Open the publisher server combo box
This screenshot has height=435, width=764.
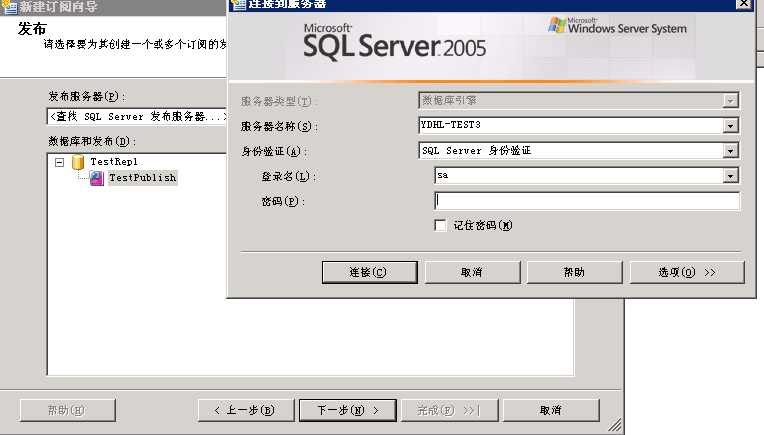[137, 116]
